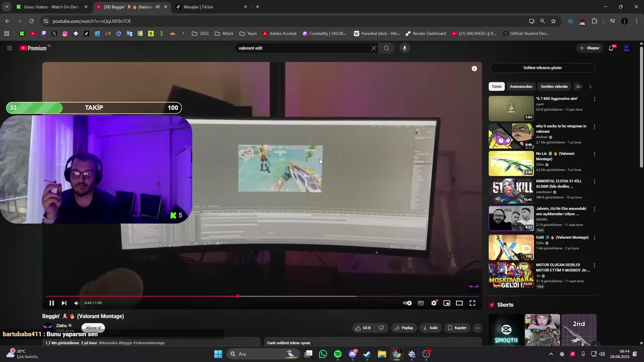Enable theater mode view
This screenshot has width=644, height=362.
tap(459, 303)
